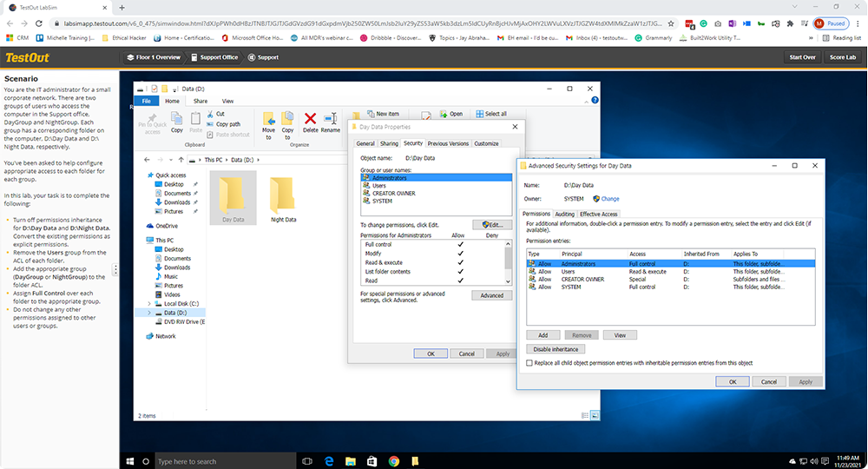
Task: Click the Start Over button
Action: (802, 57)
